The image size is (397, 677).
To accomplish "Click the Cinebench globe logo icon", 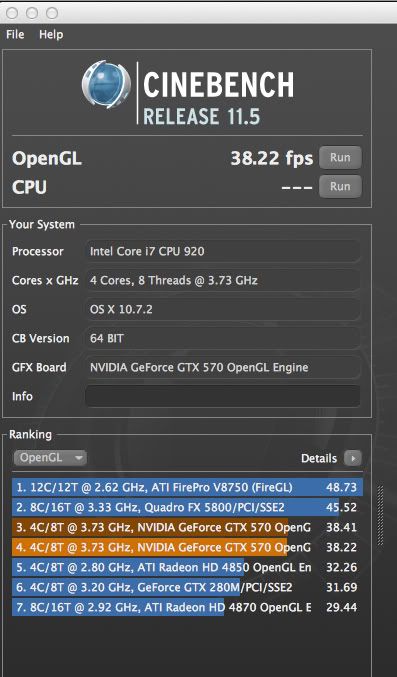I will coord(106,85).
